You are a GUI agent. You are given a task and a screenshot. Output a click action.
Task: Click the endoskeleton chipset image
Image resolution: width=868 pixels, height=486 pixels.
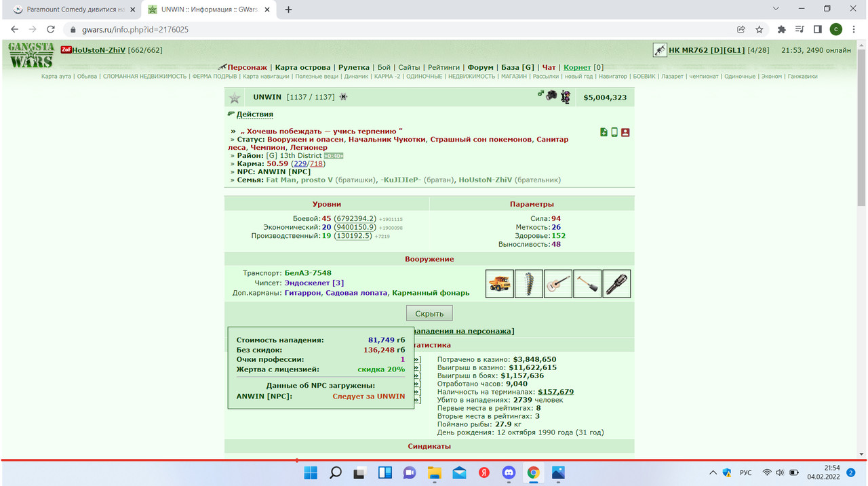530,284
